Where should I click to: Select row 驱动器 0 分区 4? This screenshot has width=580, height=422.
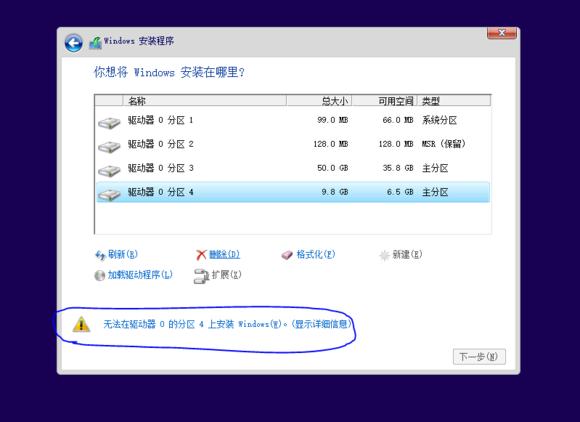(x=293, y=192)
